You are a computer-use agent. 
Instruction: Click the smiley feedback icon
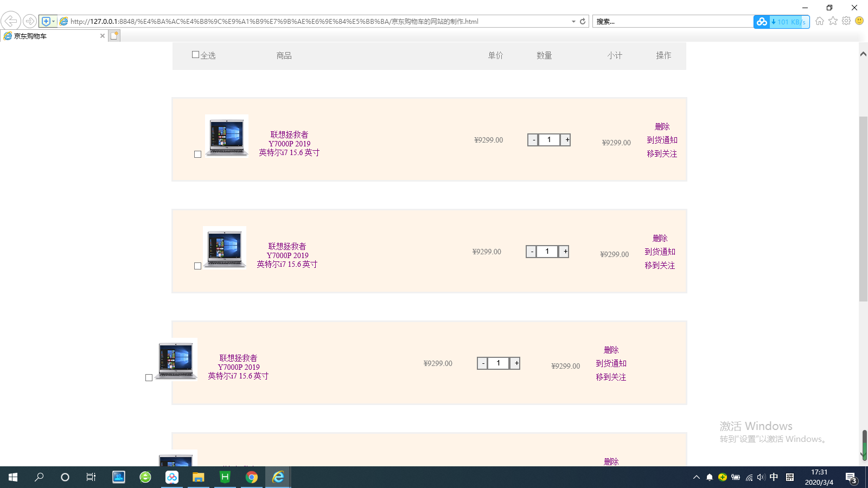[x=859, y=21]
